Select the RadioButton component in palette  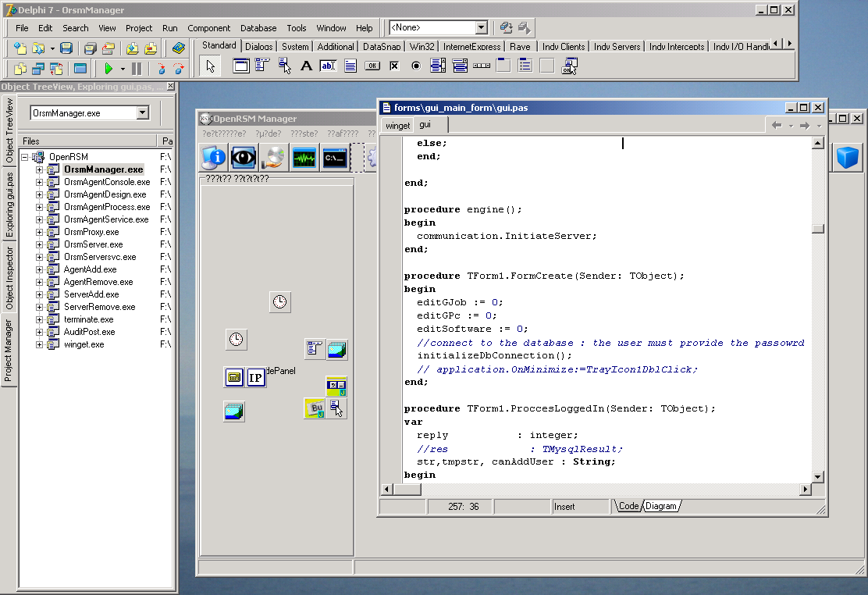416,66
